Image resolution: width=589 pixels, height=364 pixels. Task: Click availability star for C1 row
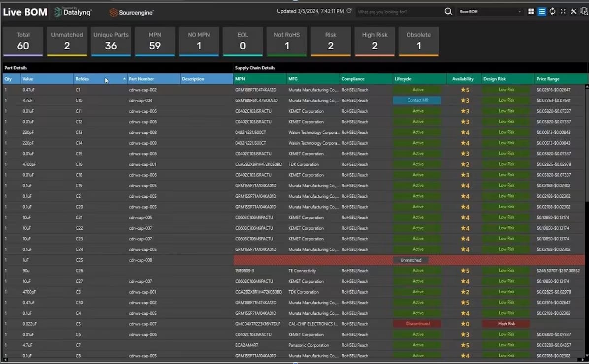(465, 90)
